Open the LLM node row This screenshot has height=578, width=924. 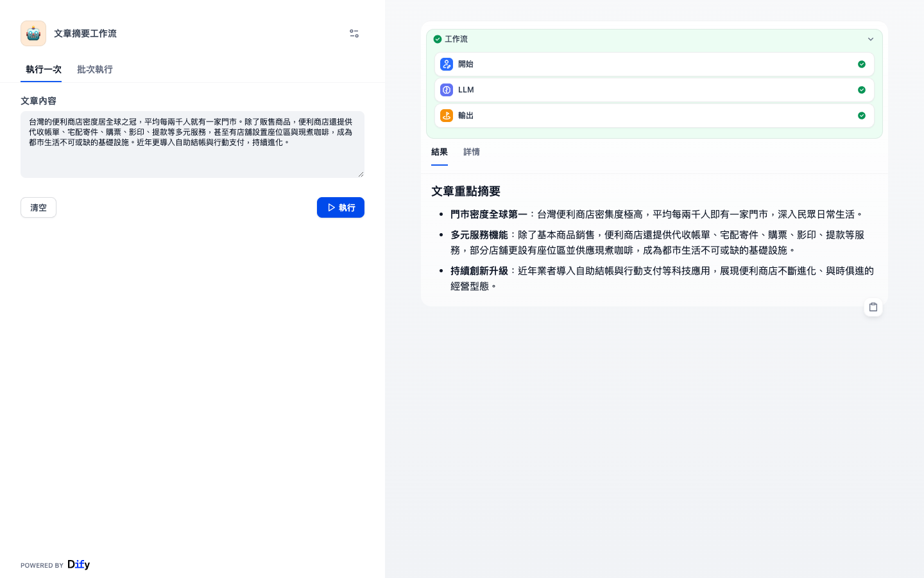(654, 90)
